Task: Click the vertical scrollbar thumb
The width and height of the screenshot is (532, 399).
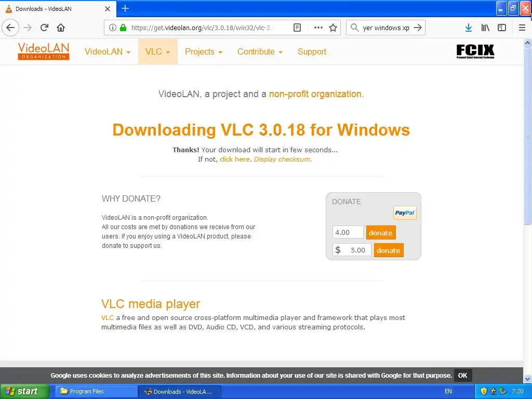Action: point(527,136)
